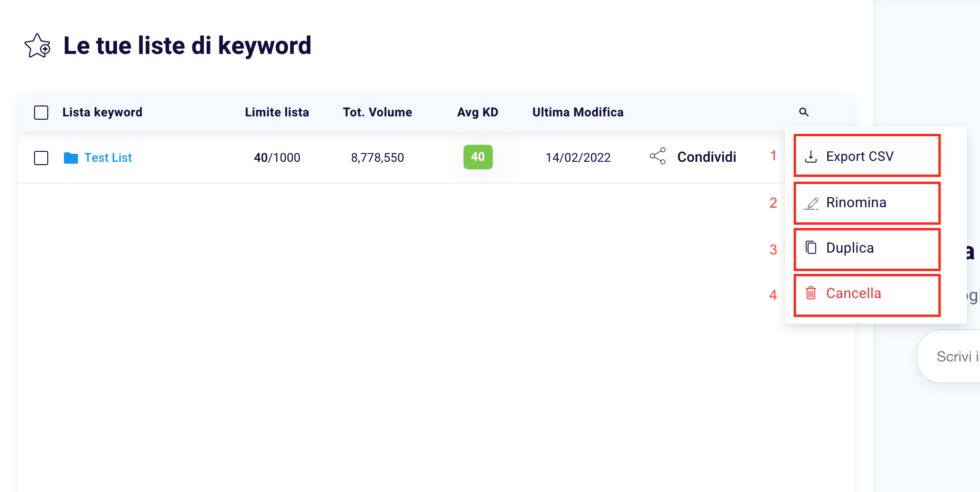980x492 pixels.
Task: Tick the select-all checkbox in the header
Action: 41,113
